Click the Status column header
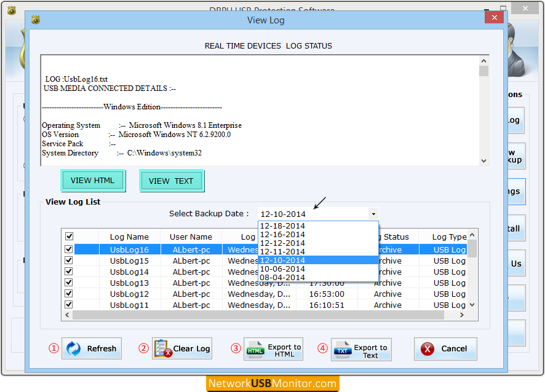 coord(396,237)
